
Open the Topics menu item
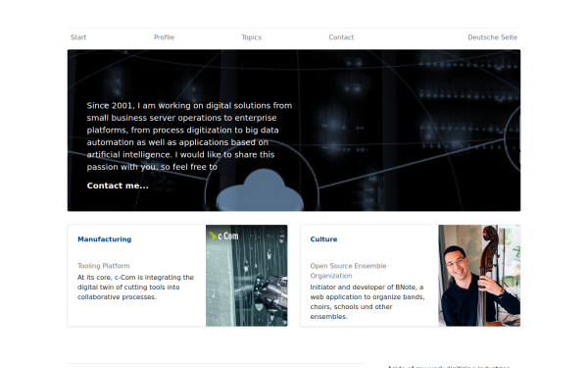(251, 37)
